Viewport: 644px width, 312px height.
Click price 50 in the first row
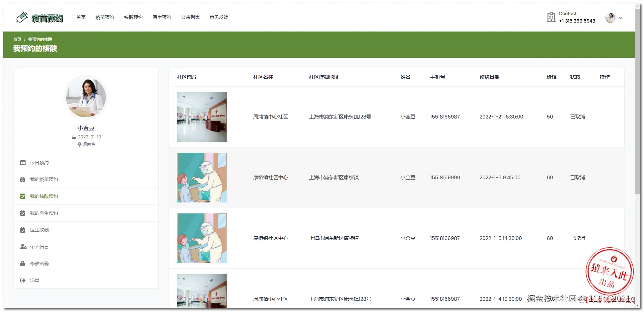click(x=550, y=117)
